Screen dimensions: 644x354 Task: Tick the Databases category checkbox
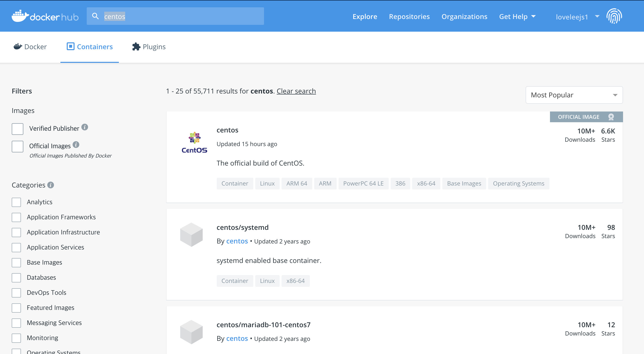pyautogui.click(x=16, y=278)
